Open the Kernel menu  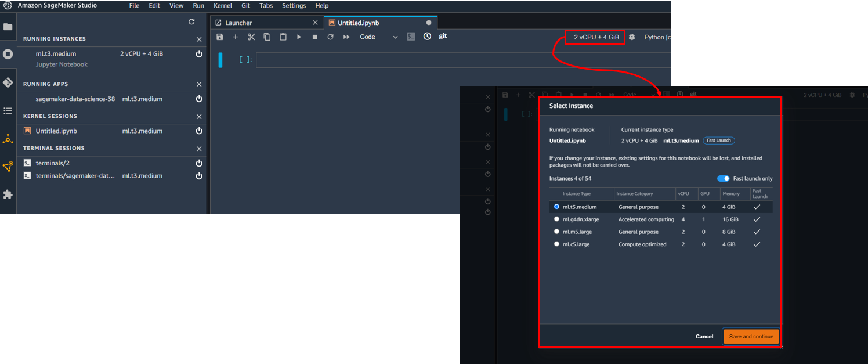coord(223,6)
